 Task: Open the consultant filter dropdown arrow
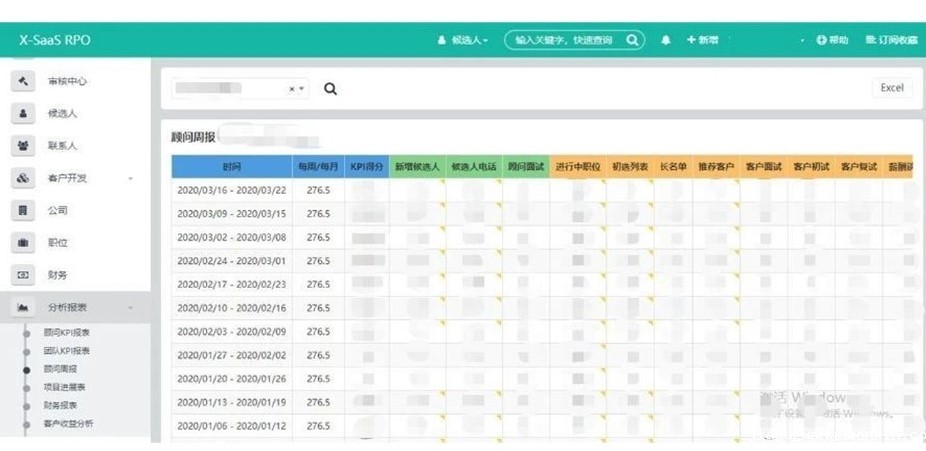[303, 89]
